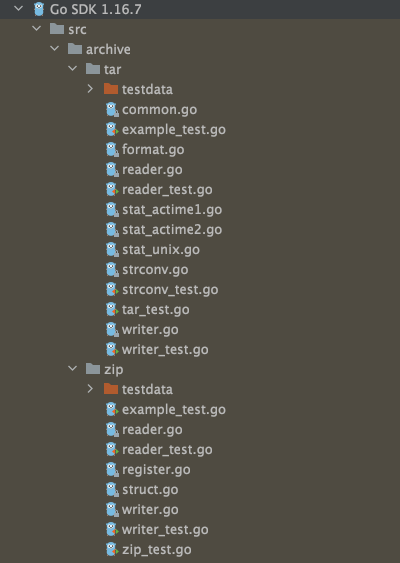Click the gray folder icon for archive
The height and width of the screenshot is (563, 400).
(x=75, y=49)
